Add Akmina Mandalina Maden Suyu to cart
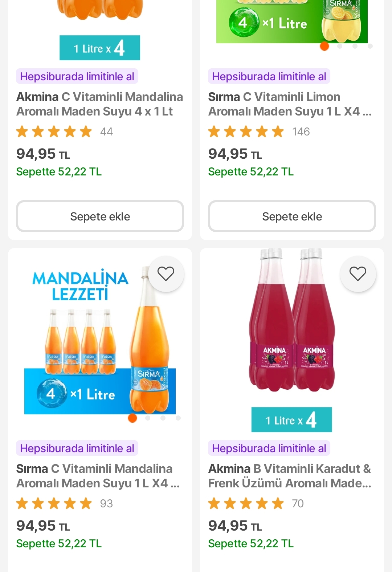This screenshot has width=392, height=572. click(100, 216)
